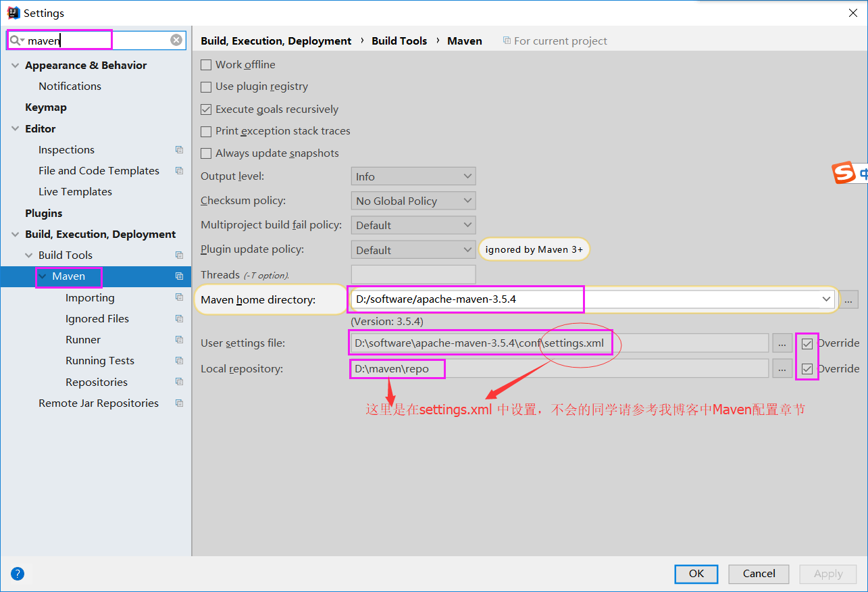Click project-level icon beside File and Code Templates
868x592 pixels.
[x=179, y=170]
